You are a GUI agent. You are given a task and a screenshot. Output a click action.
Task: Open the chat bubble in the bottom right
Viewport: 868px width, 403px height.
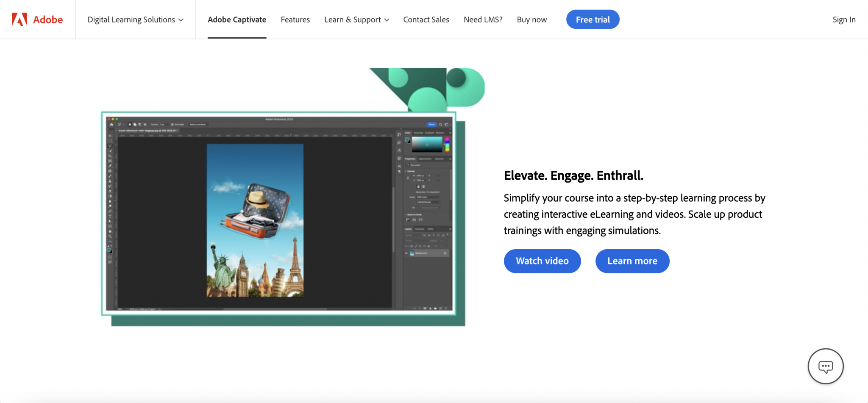[825, 366]
